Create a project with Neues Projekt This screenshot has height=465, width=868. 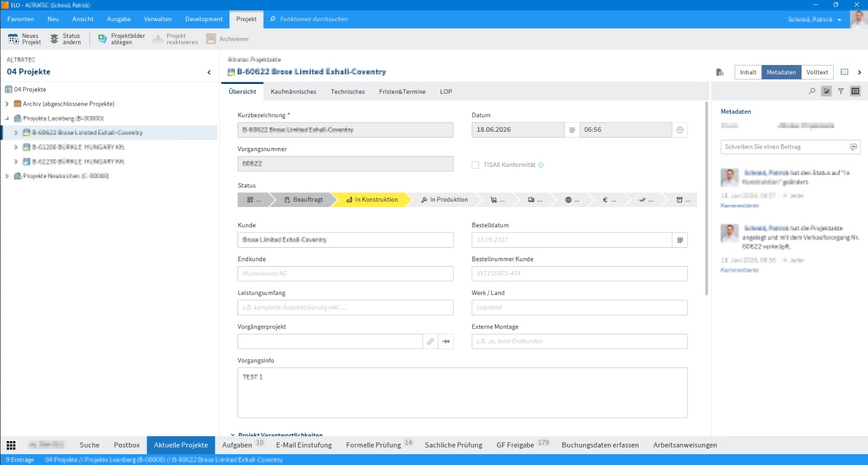(x=24, y=39)
